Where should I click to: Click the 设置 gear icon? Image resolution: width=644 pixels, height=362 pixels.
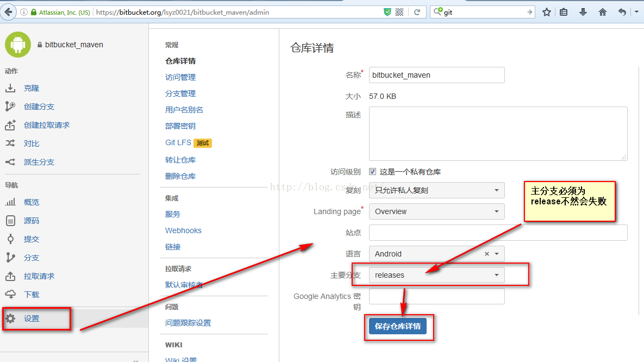10,319
